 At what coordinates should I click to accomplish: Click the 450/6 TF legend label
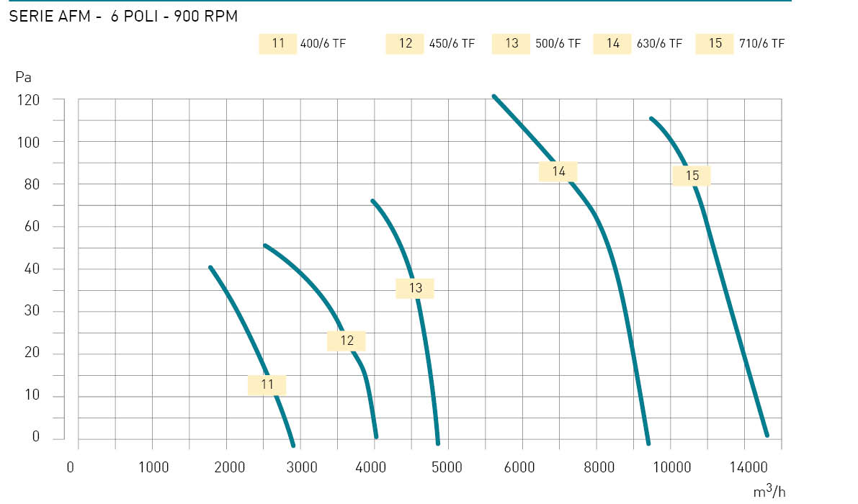coord(452,44)
